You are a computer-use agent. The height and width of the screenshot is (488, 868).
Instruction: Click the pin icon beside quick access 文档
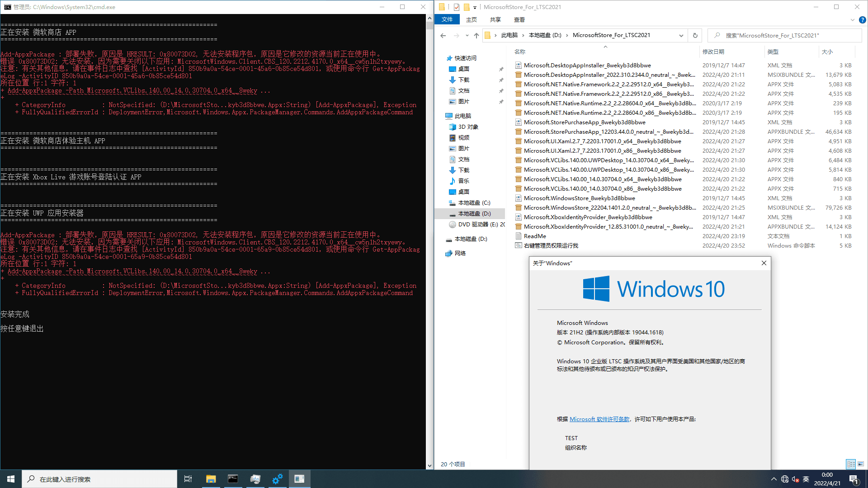pos(501,91)
